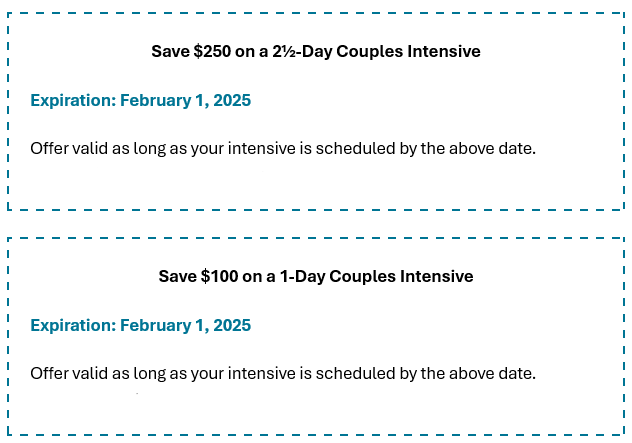This screenshot has height=443, width=632.
Task: Click the word 'Expiration:' in the bottom coupon
Action: pyautogui.click(x=73, y=325)
